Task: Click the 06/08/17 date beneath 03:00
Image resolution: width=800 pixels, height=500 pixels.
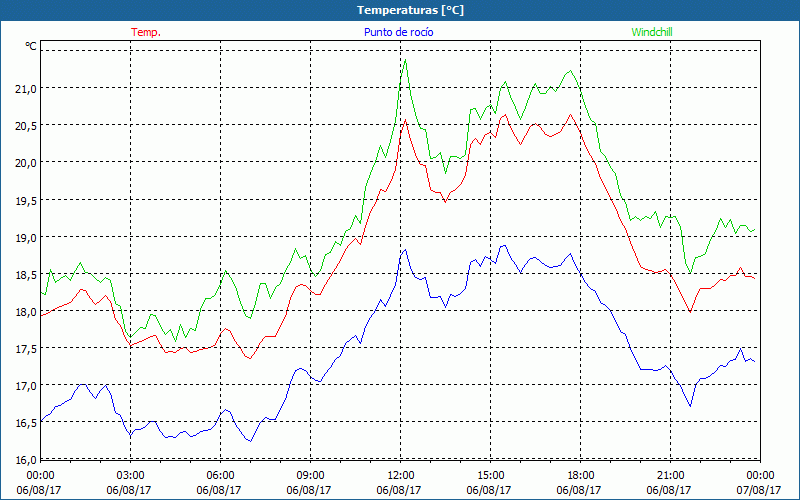Action: [130, 490]
